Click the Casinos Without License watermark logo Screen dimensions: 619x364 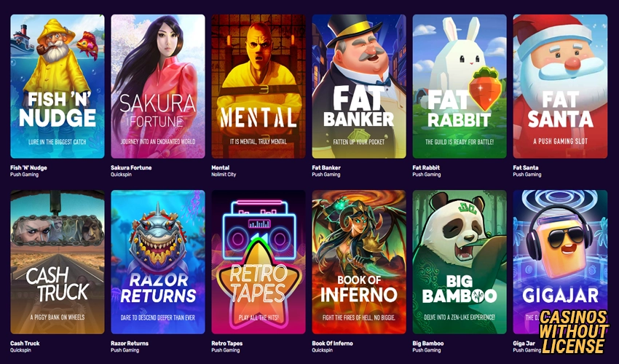574,332
